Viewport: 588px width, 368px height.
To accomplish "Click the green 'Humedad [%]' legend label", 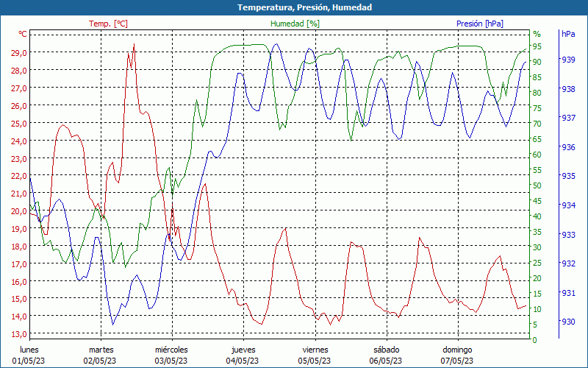I will (295, 24).
